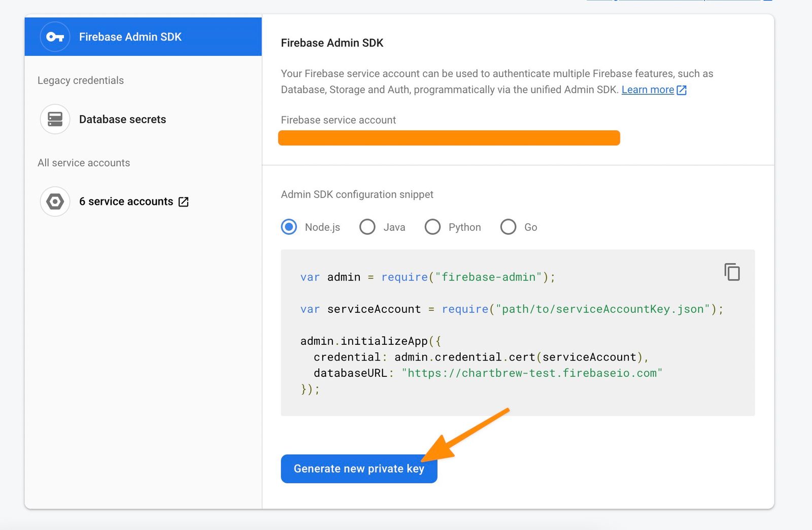Open the Learn more link
This screenshot has width=812, height=530.
[648, 90]
